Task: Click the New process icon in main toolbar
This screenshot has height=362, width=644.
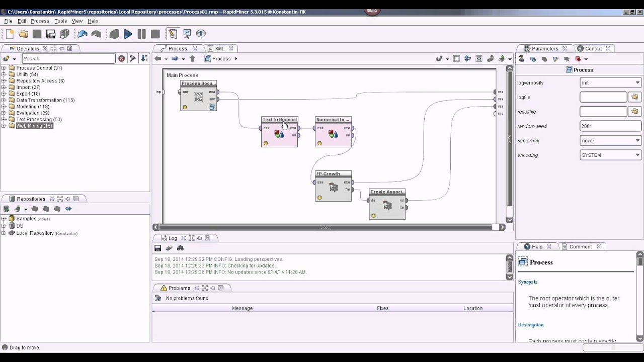Action: (x=10, y=34)
